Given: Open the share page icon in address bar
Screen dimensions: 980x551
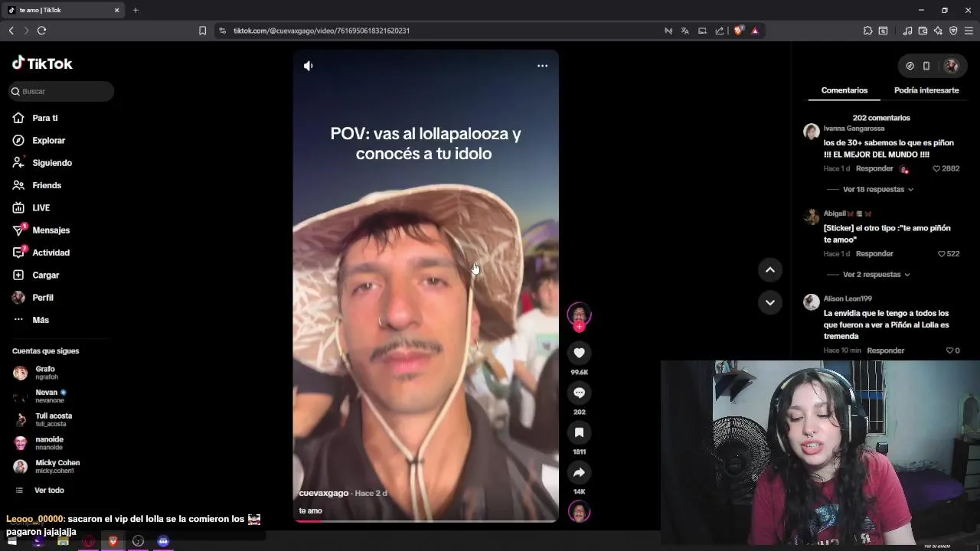Looking at the screenshot, I should click(x=720, y=31).
